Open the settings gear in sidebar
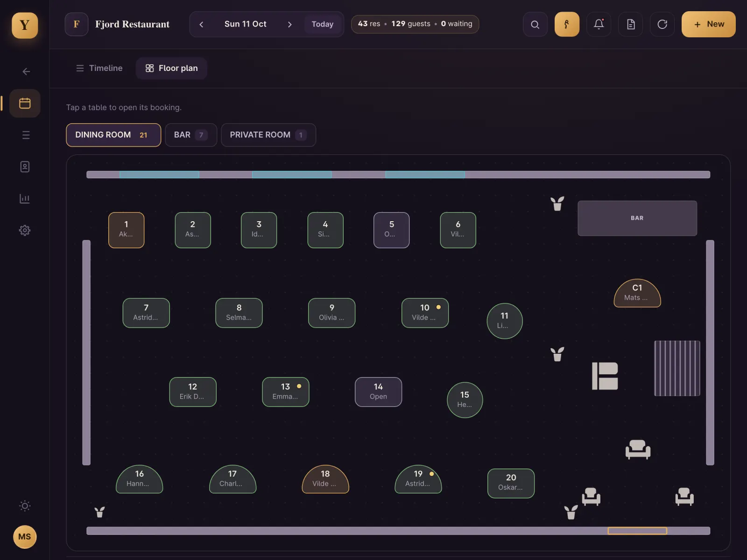Screen dimensions: 747x560 (25, 230)
